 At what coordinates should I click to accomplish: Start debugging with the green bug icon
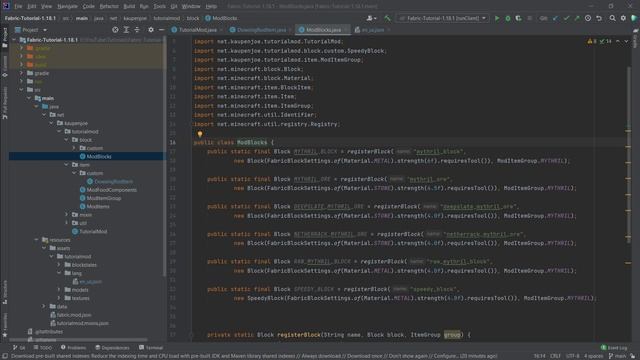(507, 18)
